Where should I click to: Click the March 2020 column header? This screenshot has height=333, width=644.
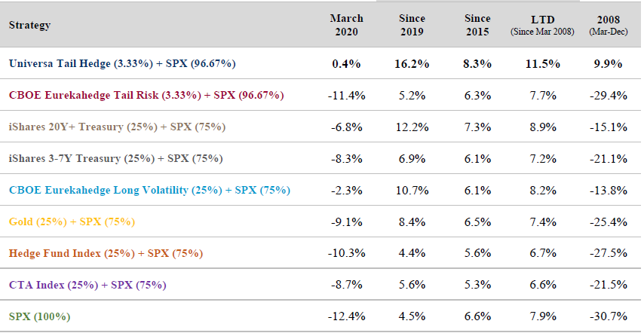click(x=346, y=25)
